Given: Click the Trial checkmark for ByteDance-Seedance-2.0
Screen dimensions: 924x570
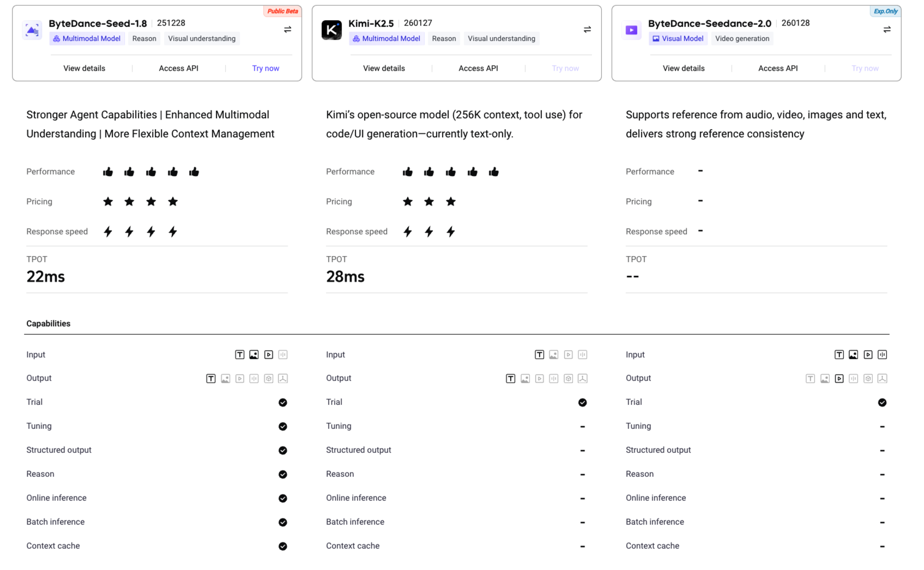Looking at the screenshot, I should (882, 403).
